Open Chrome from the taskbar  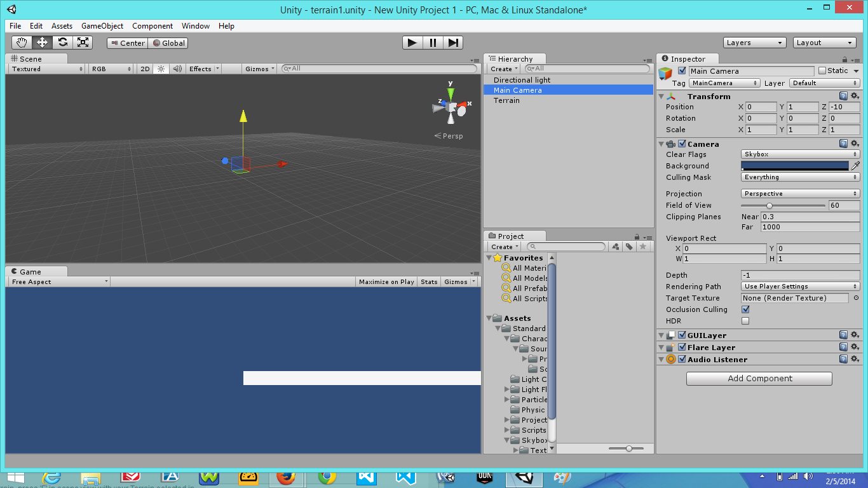click(327, 477)
